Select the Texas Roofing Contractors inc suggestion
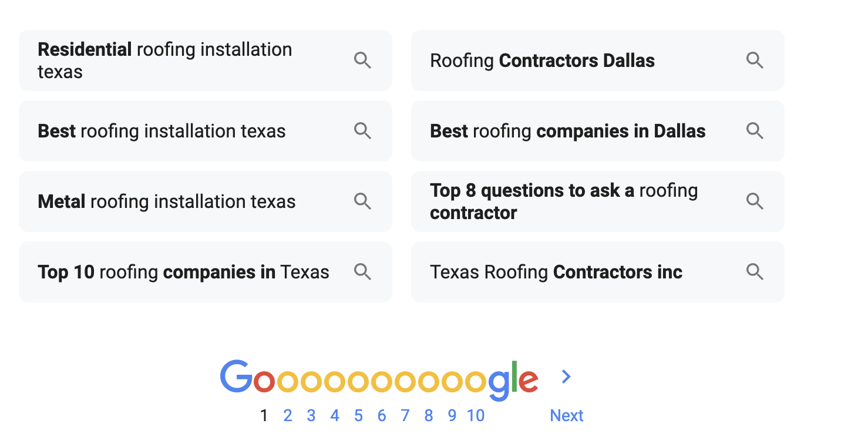 click(556, 272)
